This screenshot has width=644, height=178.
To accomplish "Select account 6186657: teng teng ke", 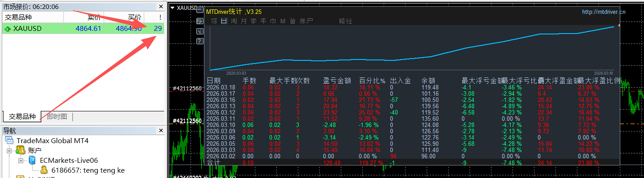I will pos(88,170).
